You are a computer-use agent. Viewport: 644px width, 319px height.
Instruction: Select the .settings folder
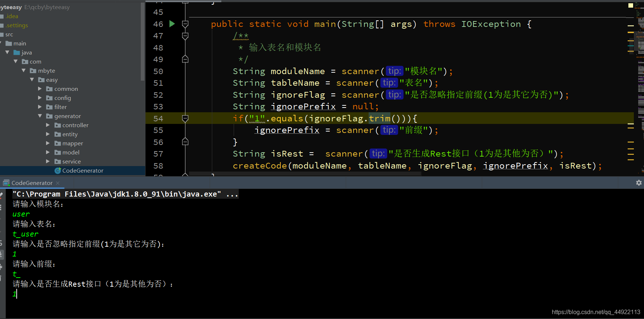(17, 25)
